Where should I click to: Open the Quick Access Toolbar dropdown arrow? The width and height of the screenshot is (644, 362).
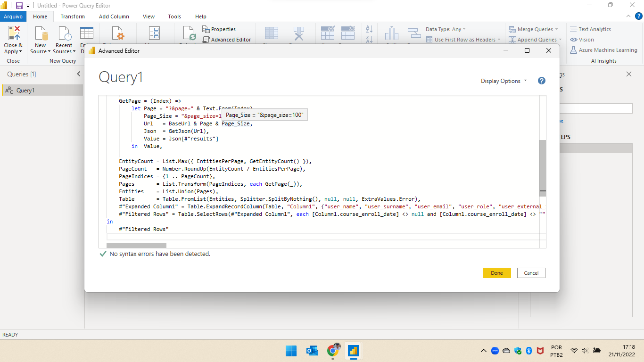tap(28, 6)
